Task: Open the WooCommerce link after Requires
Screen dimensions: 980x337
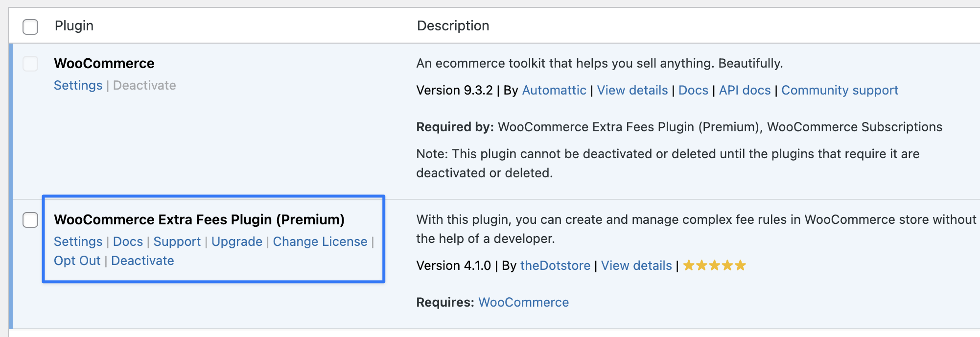Action: coord(523,302)
